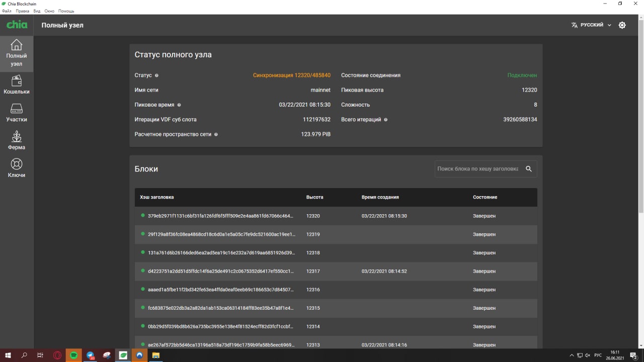Open the РУССКИЙ language dropdown

tap(591, 25)
